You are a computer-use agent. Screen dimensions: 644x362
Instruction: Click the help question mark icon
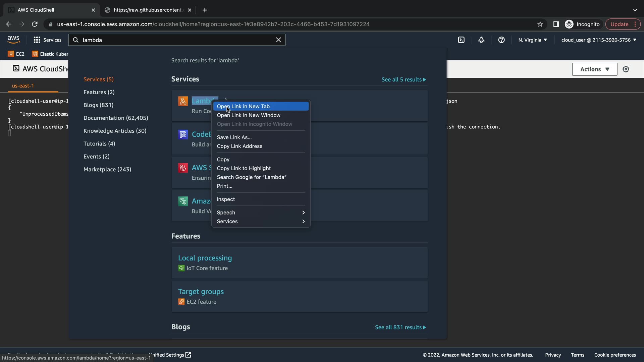(501, 40)
